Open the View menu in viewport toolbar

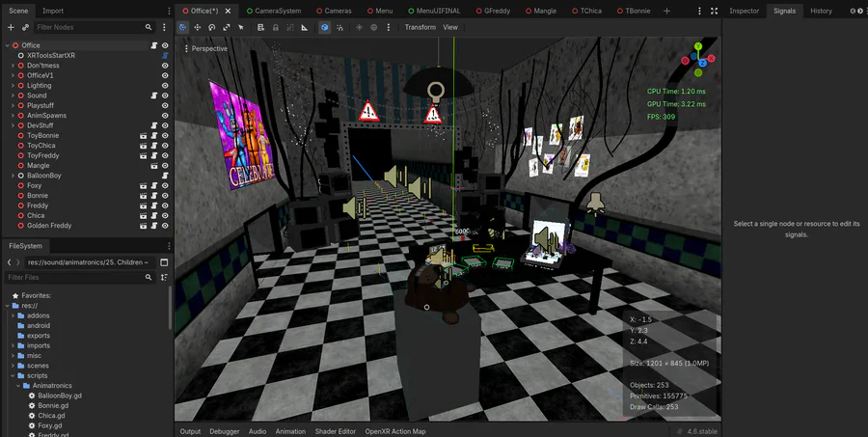point(450,27)
